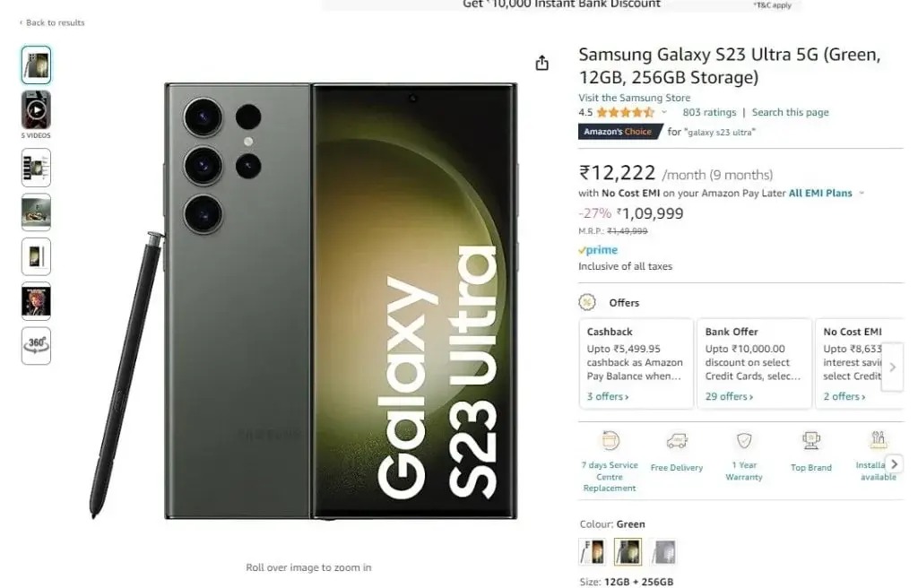Click the Free Delivery truck icon
This screenshot has width=918, height=588.
point(677,440)
